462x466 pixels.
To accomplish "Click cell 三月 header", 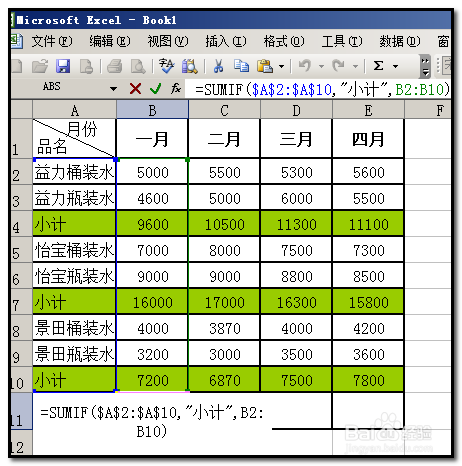I will coord(296,139).
